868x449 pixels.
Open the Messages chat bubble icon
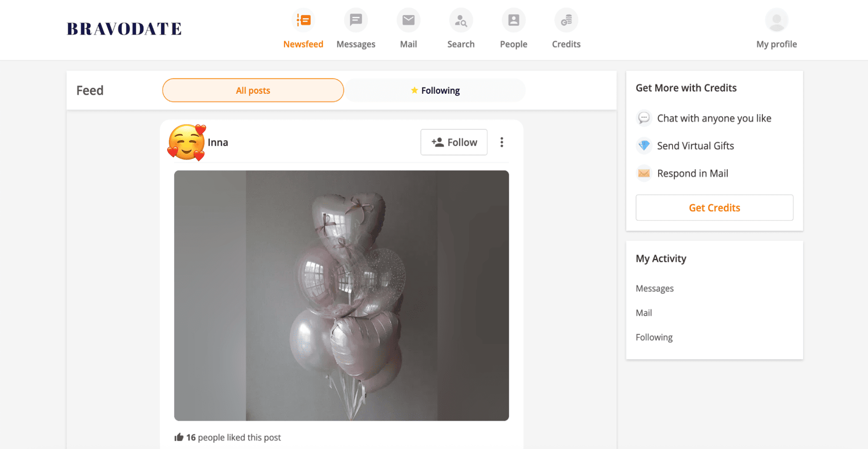tap(356, 20)
